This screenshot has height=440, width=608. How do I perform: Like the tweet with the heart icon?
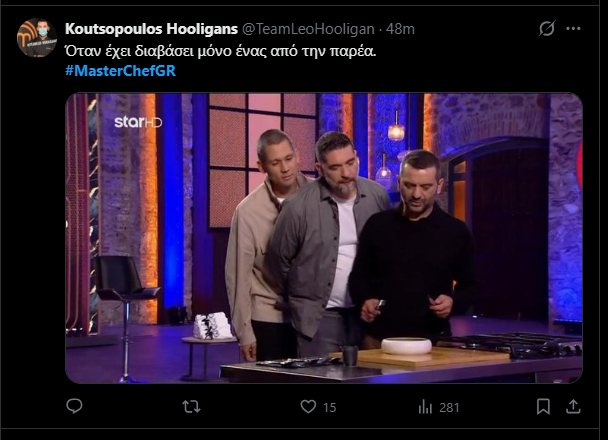308,406
